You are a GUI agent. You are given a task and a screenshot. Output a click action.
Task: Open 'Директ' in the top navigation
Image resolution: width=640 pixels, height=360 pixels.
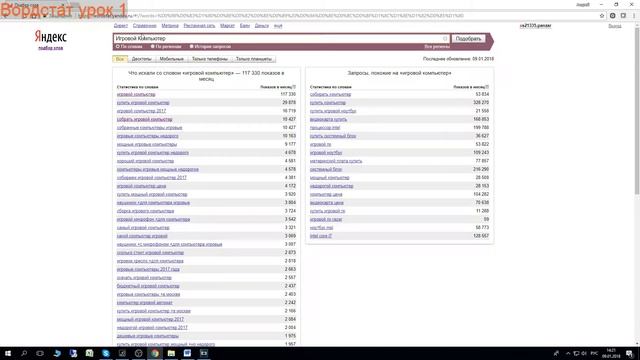pos(121,26)
